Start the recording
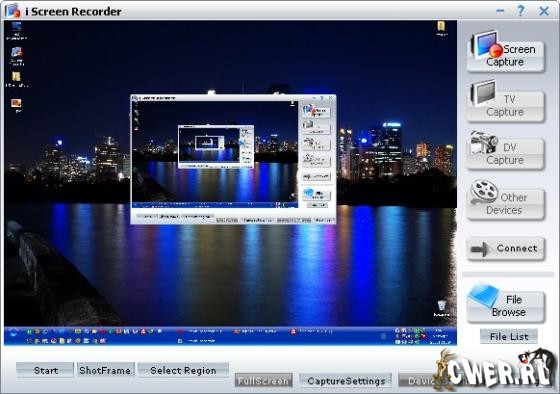Viewport: 560px width, 394px height. [45, 370]
